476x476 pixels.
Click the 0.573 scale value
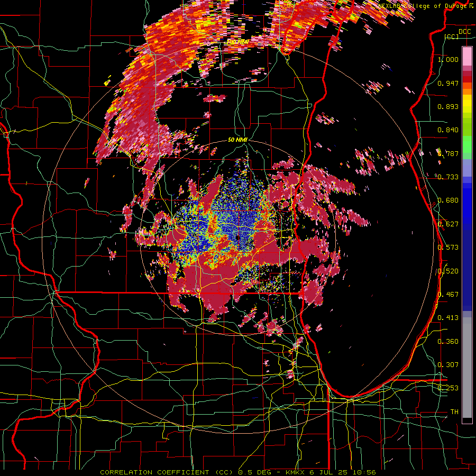click(448, 247)
